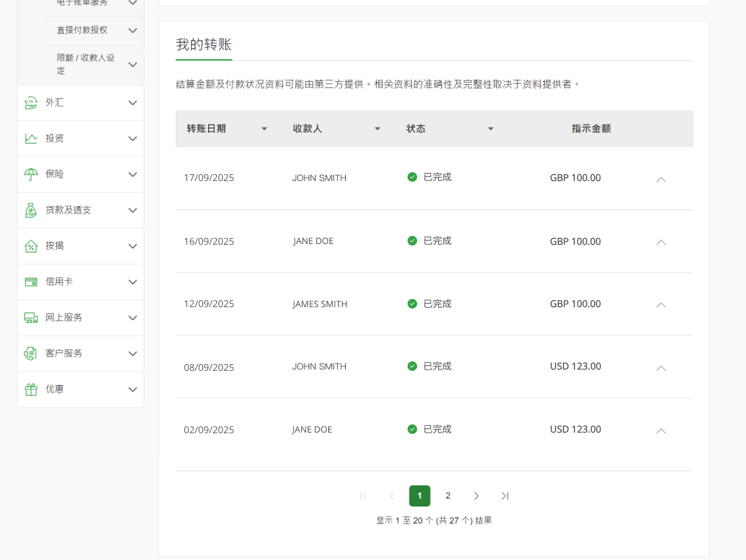
Task: Click the 投资 investment chart icon
Action: (x=30, y=138)
